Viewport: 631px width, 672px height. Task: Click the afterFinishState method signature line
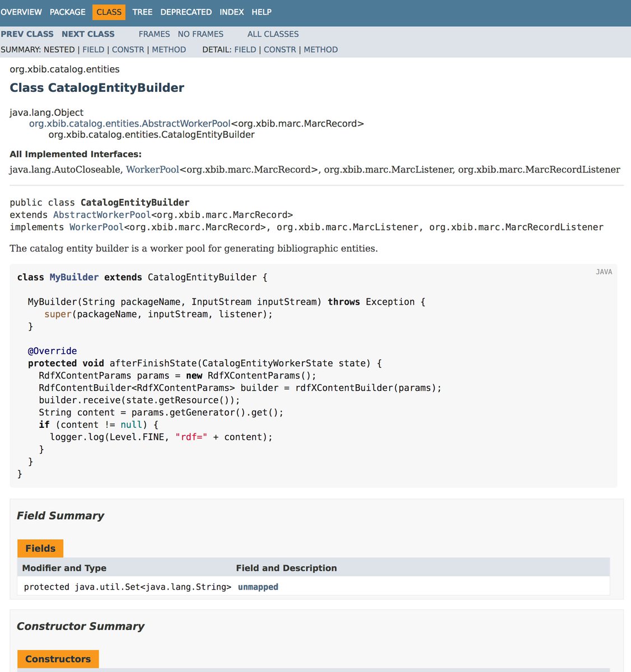point(205,363)
